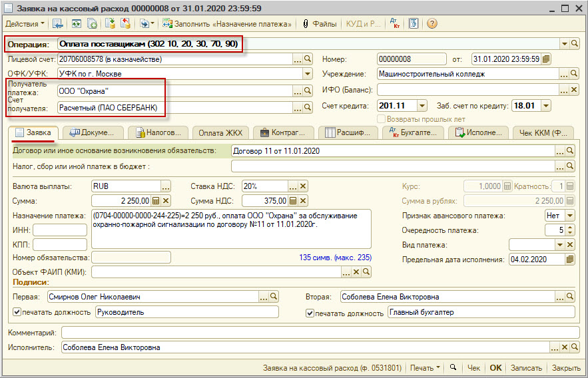Increase Очередность платежа with spinner up arrow
Image resolution: width=588 pixels, height=378 pixels.
pos(570,228)
